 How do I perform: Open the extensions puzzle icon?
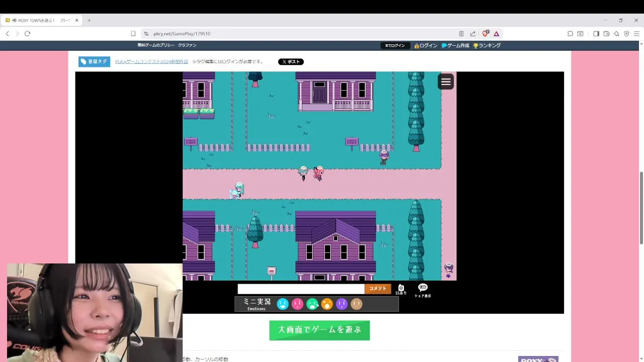[x=570, y=34]
